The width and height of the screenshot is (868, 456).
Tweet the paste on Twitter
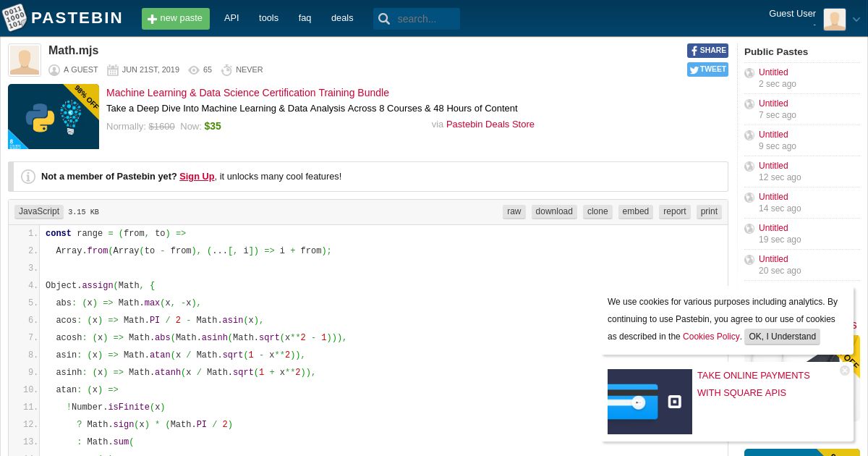coord(707,69)
